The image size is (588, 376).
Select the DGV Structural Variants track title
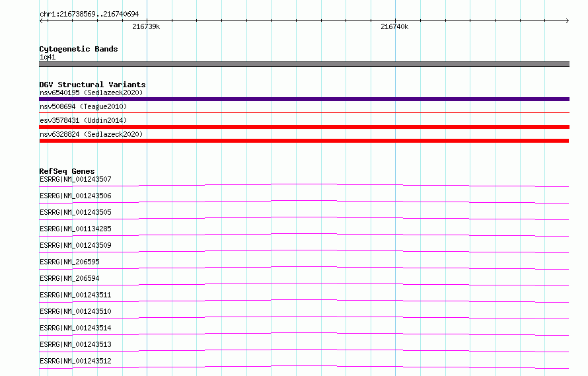pos(92,85)
